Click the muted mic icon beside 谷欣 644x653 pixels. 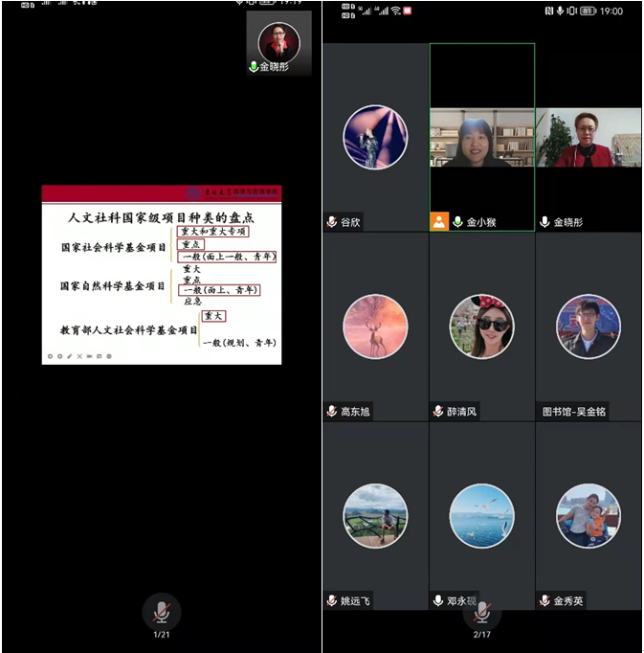pyautogui.click(x=332, y=222)
